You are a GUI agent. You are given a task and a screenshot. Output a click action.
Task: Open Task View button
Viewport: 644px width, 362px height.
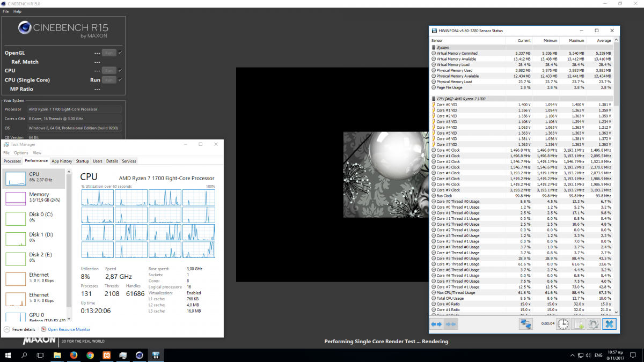click(x=40, y=355)
